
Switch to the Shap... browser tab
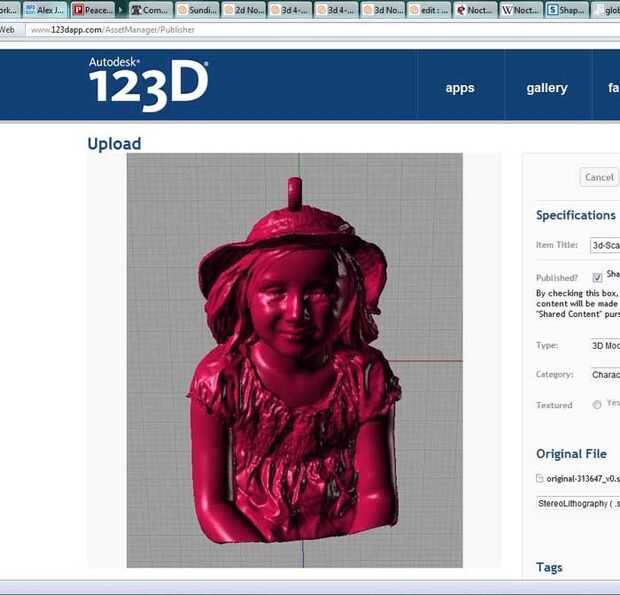(x=567, y=10)
